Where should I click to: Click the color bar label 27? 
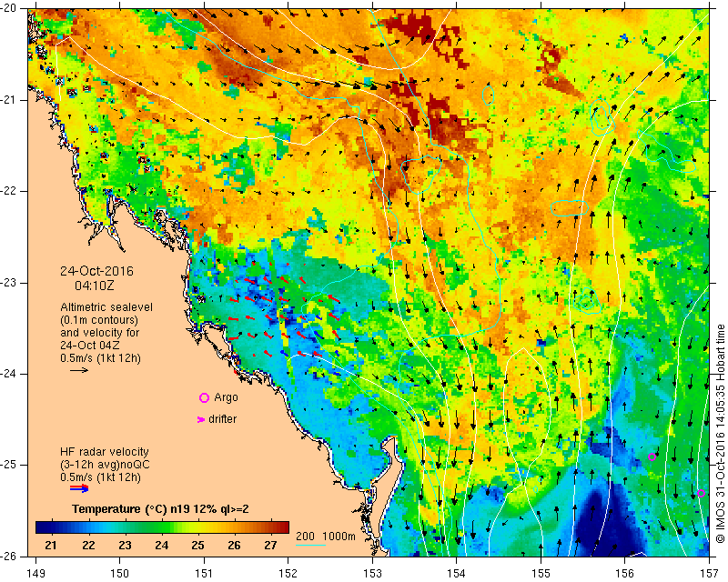pos(270,545)
